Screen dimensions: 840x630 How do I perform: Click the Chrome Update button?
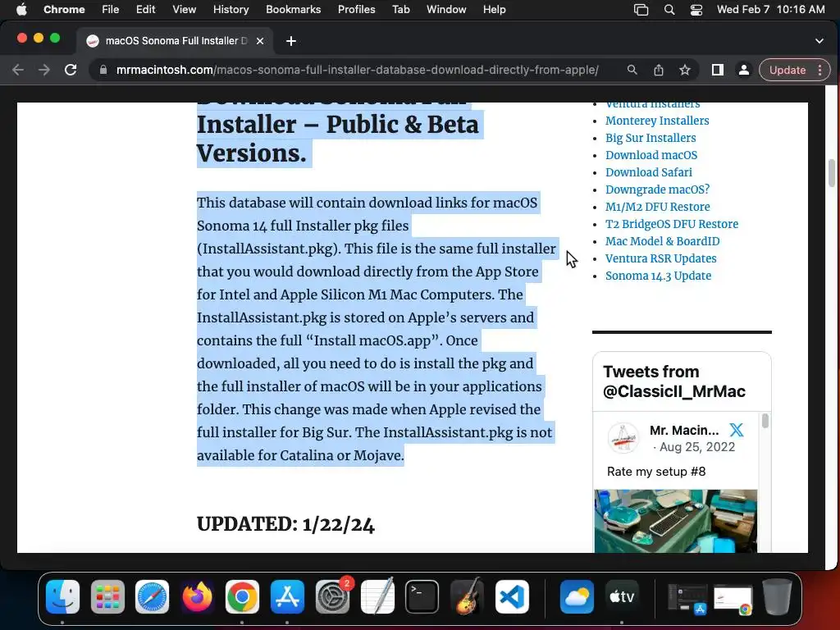click(794, 71)
